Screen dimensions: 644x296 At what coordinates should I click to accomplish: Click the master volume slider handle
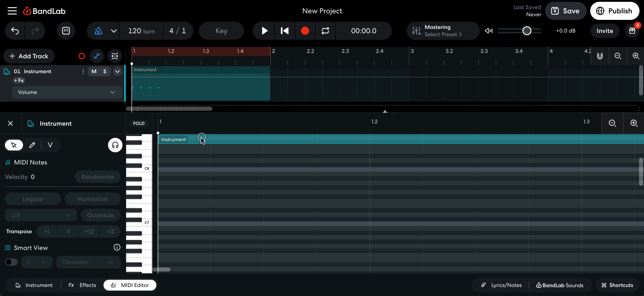click(526, 31)
